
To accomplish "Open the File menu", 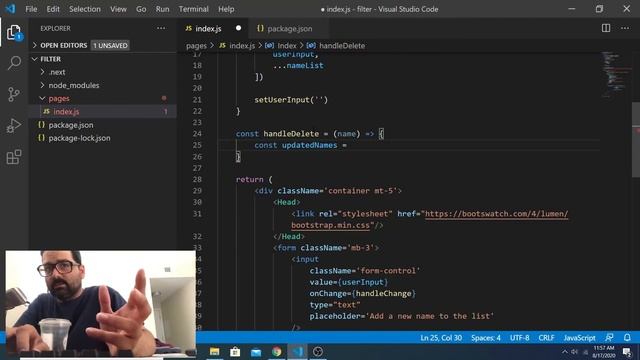I will [31, 9].
